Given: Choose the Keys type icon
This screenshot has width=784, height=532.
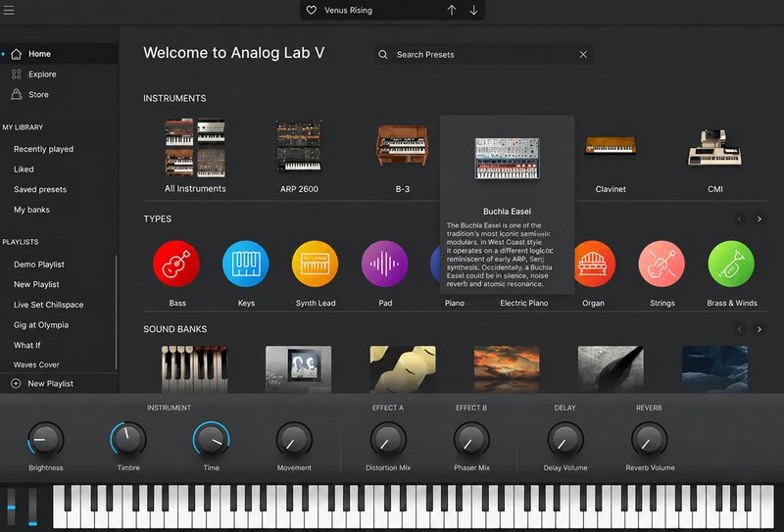Looking at the screenshot, I should point(246,264).
